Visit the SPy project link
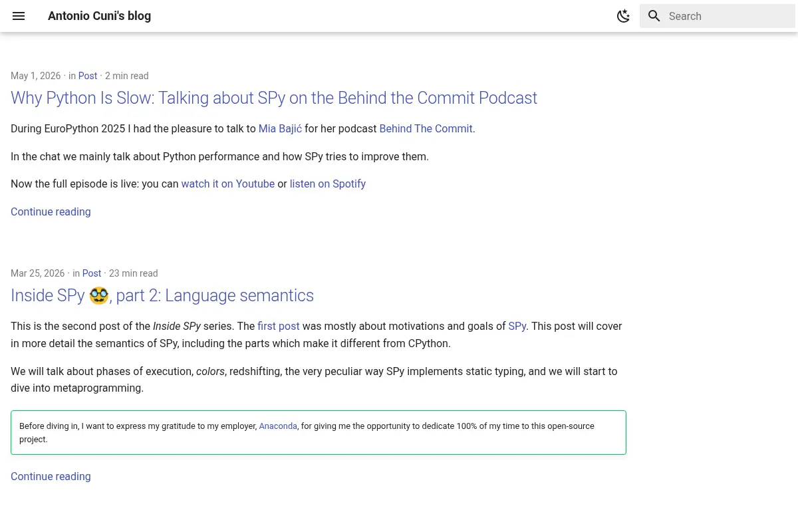The height and width of the screenshot is (532, 798). click(x=517, y=327)
